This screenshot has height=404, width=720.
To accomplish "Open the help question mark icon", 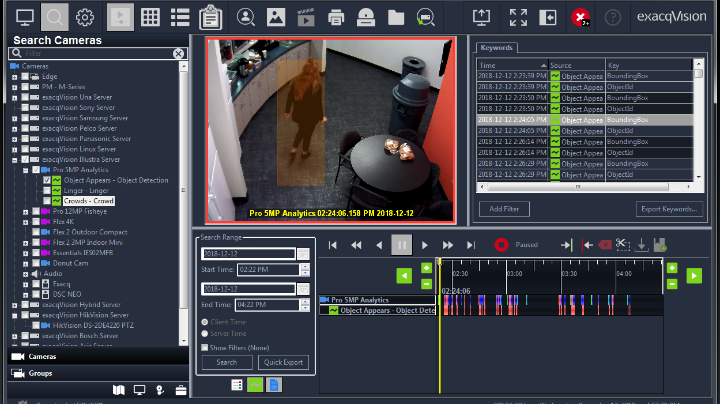I will pos(613,17).
